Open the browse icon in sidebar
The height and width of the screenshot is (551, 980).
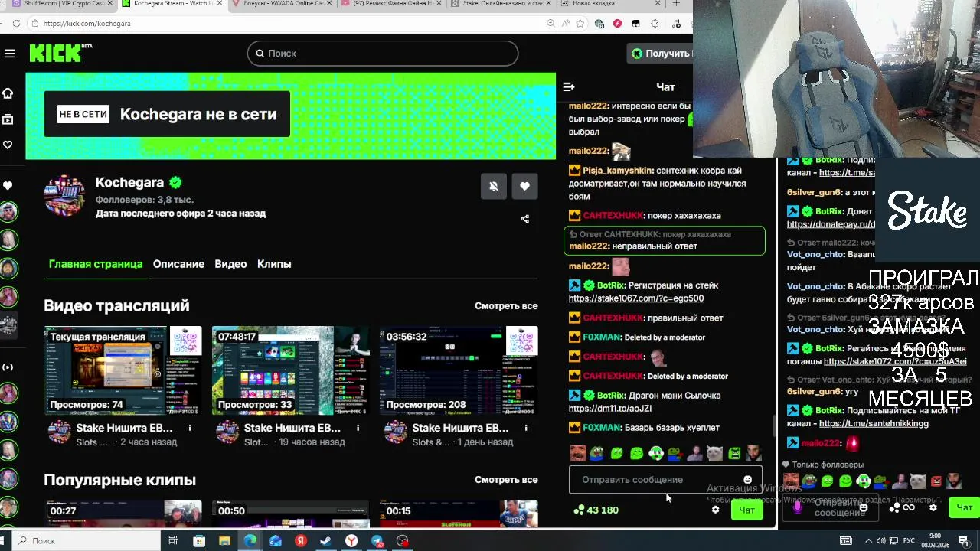8,119
